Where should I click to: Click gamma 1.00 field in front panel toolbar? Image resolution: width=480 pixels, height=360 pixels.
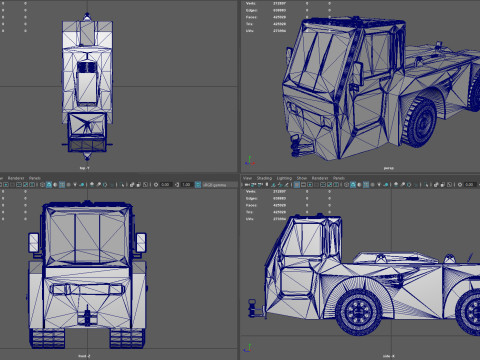(187, 185)
